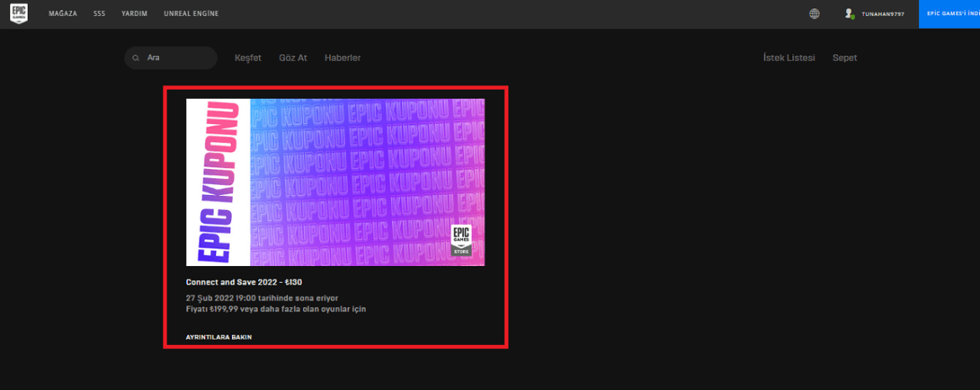Viewport: 980px width, 390px height.
Task: Click the user avatar icon
Action: click(x=849, y=14)
